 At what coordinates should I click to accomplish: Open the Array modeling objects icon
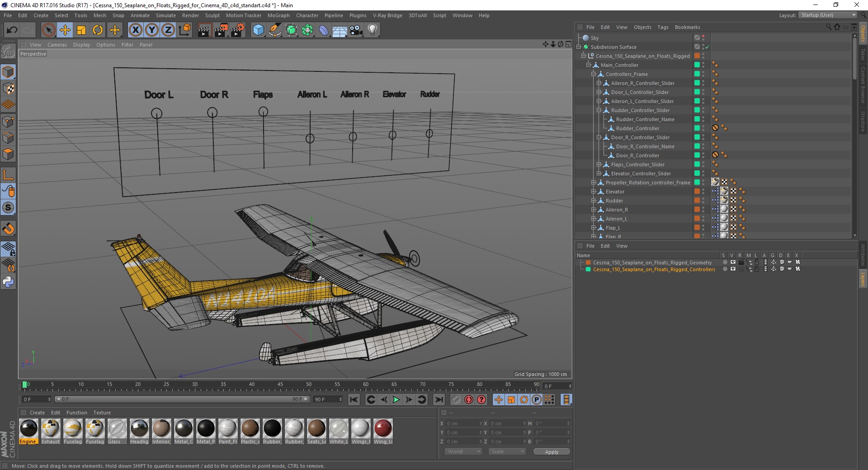pyautogui.click(x=307, y=30)
